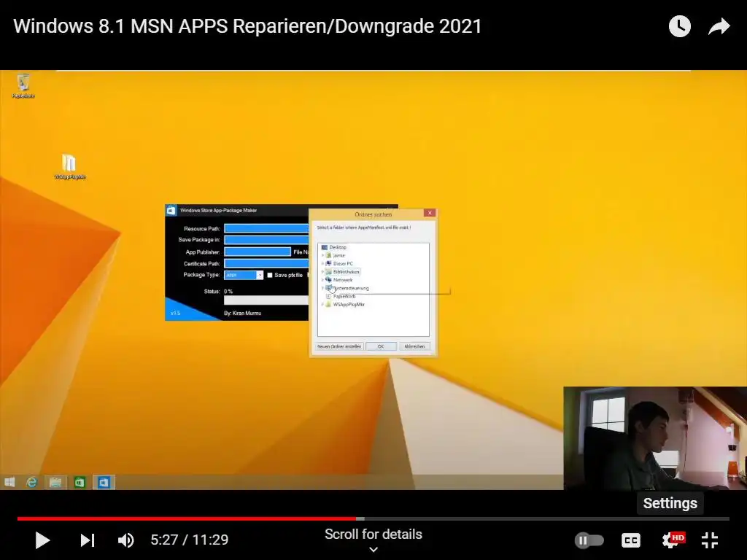Click the App-Package Maker title bar icon
The image size is (747, 560).
(171, 210)
